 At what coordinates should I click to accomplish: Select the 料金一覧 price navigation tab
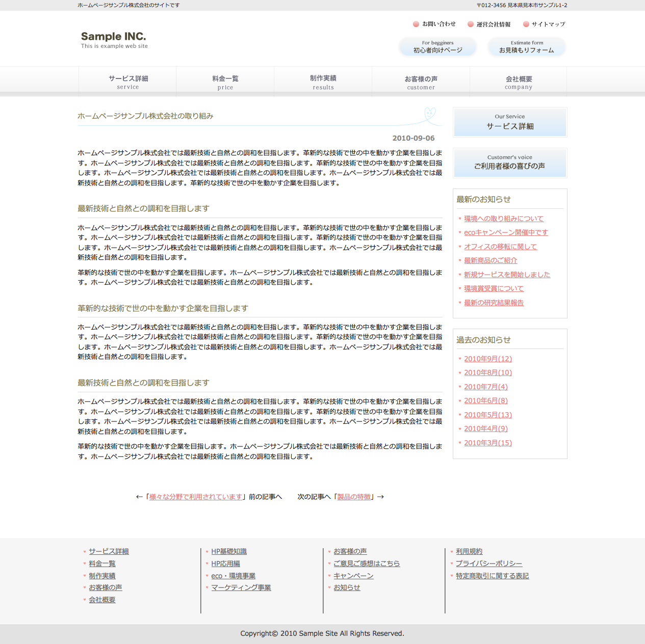point(225,82)
